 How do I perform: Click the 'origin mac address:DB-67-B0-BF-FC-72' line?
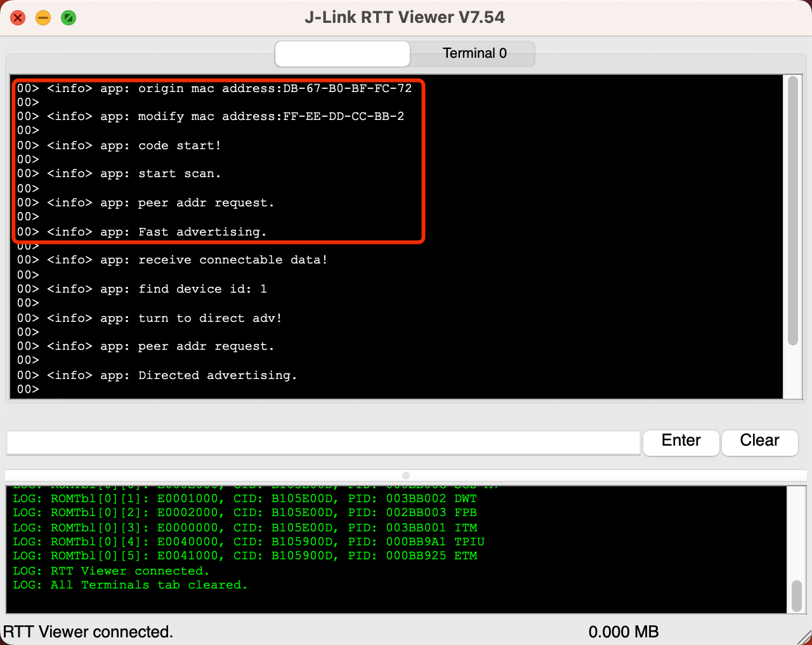214,88
